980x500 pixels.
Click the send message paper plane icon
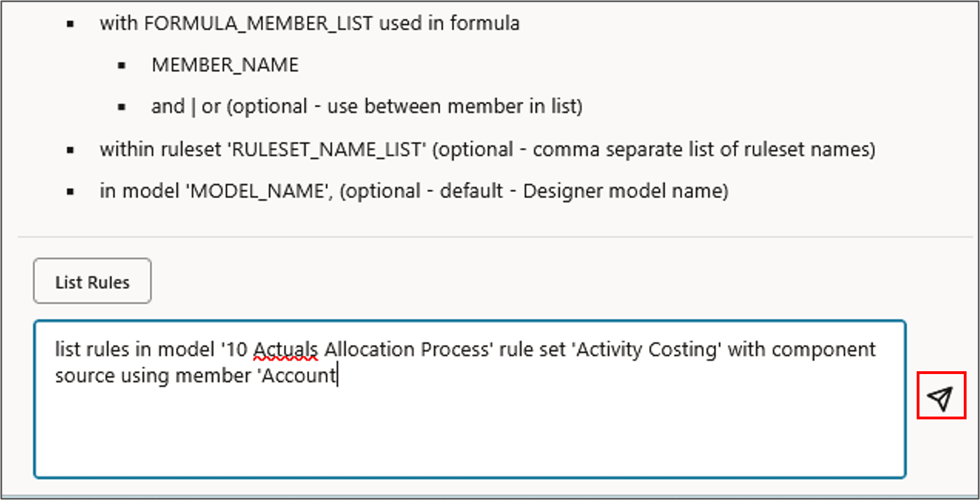(x=940, y=397)
